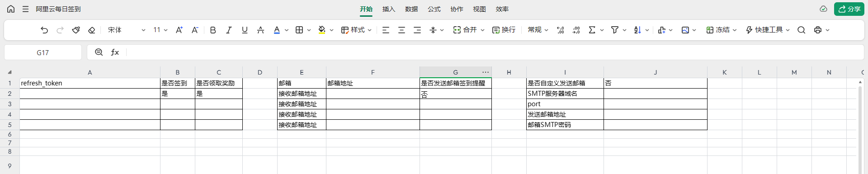868x174 pixels.
Task: Apply the font color A icon
Action: click(277, 30)
